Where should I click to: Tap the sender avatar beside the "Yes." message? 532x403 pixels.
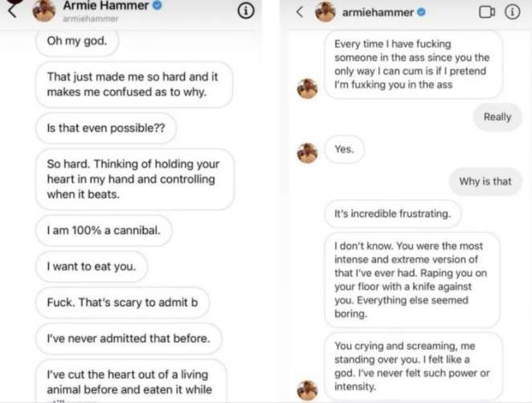pos(307,153)
